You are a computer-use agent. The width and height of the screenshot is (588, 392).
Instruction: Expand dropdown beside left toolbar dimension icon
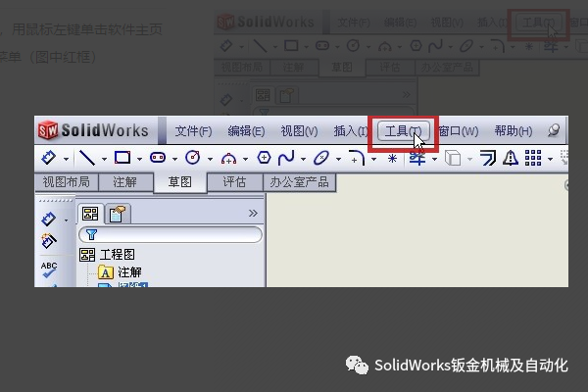tap(66, 220)
